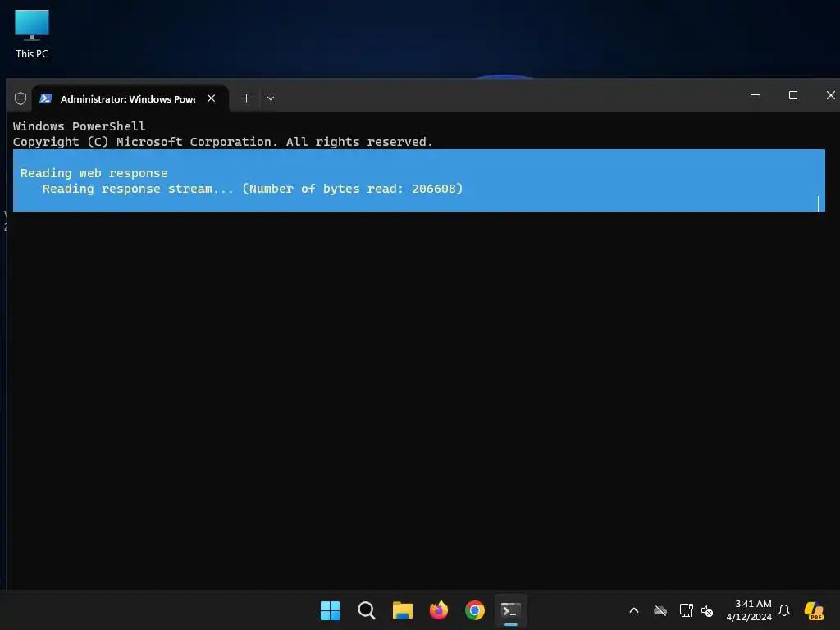The width and height of the screenshot is (840, 630).
Task: Click the Terminal taskbar icon
Action: tap(510, 610)
